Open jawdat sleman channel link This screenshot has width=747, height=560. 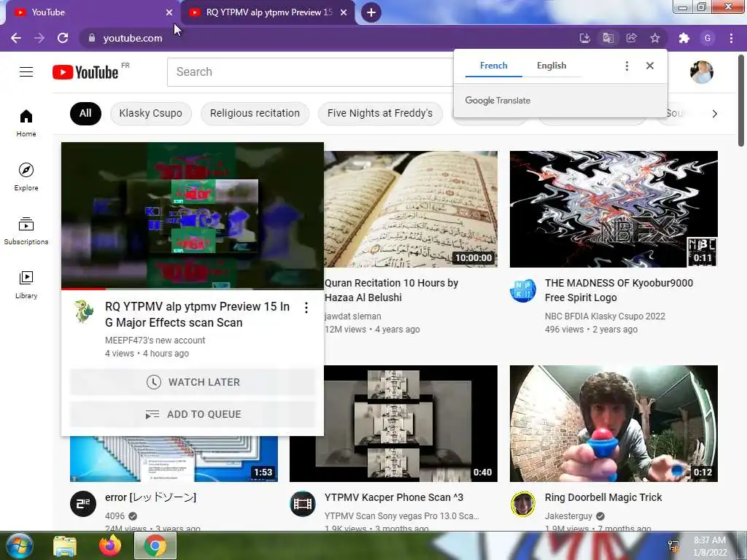point(352,316)
